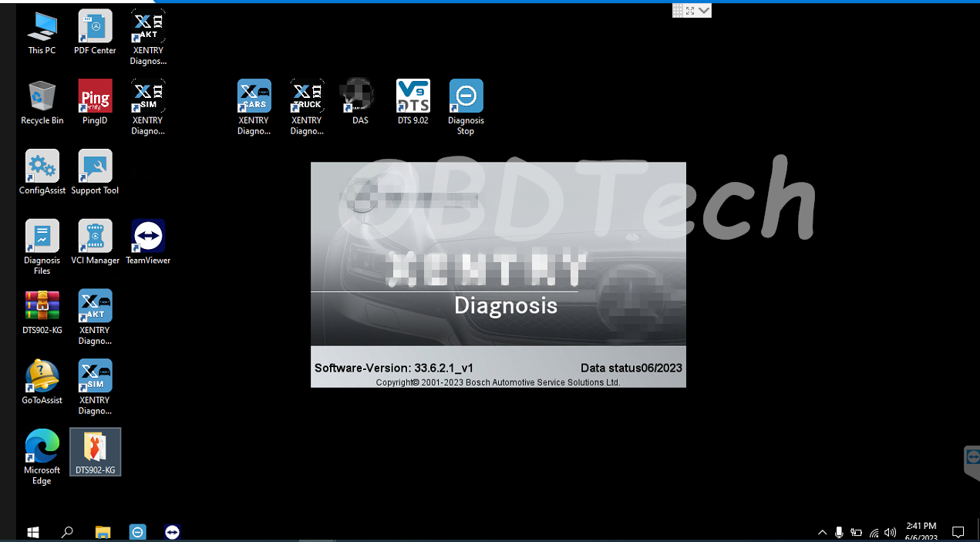Open the volume speaker tray icon
Image resolution: width=980 pixels, height=542 pixels.
(x=891, y=532)
